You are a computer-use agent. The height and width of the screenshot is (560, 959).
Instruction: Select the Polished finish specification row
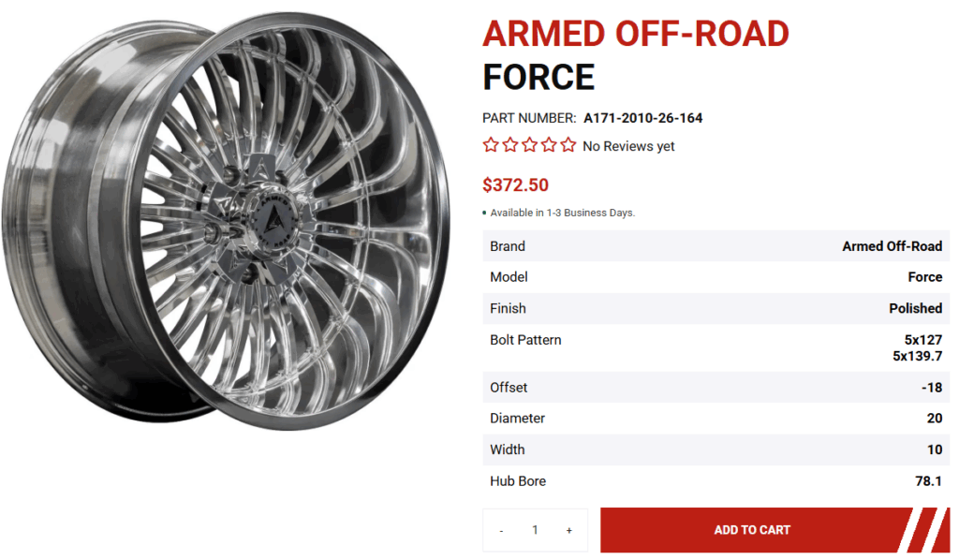pos(716,308)
